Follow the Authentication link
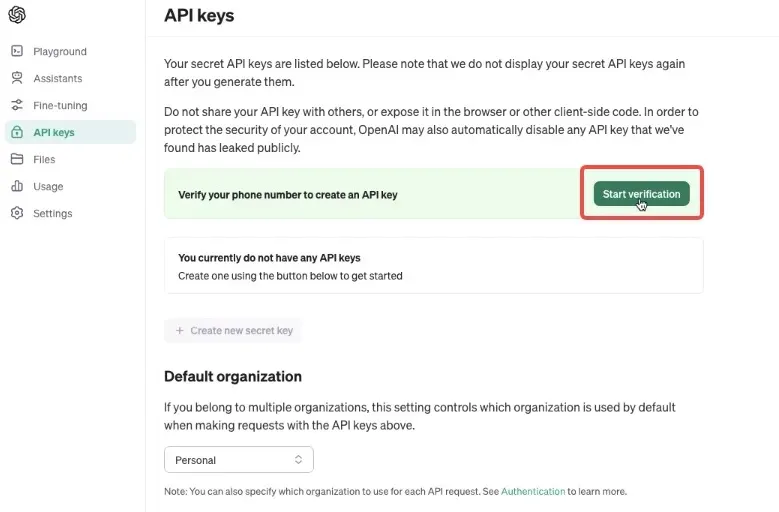779x512 pixels. point(533,491)
